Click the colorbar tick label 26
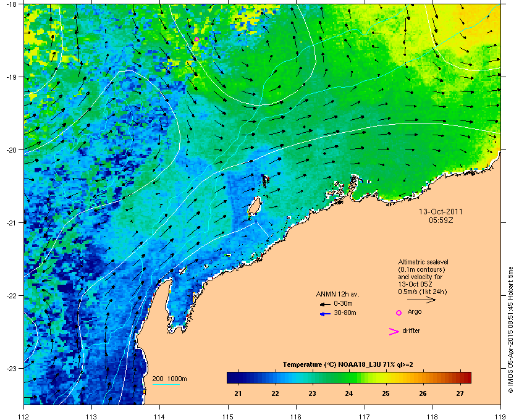The height and width of the screenshot is (420, 519). [423, 393]
